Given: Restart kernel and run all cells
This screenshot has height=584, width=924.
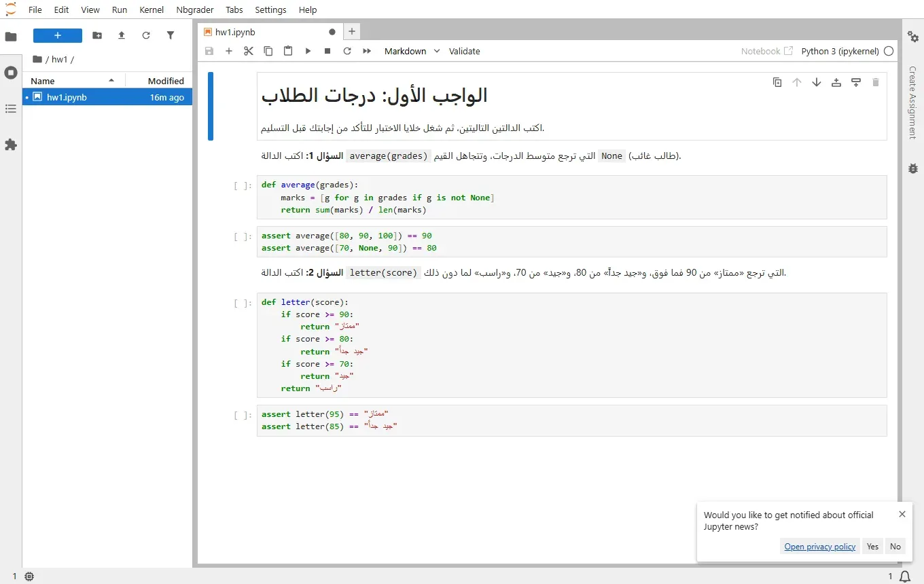Looking at the screenshot, I should tap(367, 51).
